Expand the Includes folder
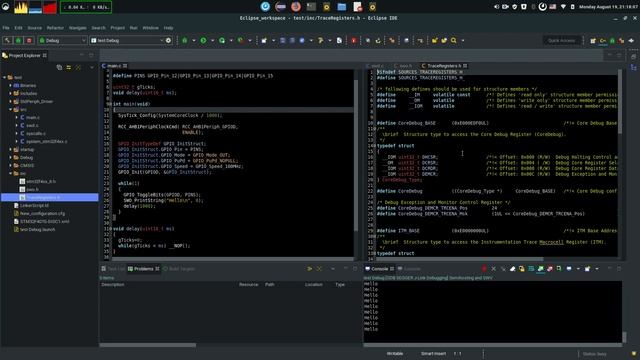Image resolution: width=640 pixels, height=360 pixels. point(11,93)
